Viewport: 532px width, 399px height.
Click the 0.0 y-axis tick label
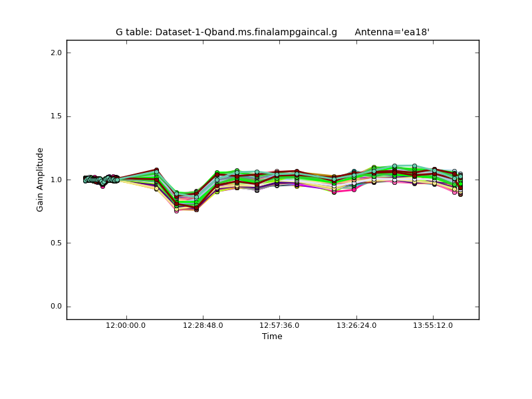pos(56,307)
